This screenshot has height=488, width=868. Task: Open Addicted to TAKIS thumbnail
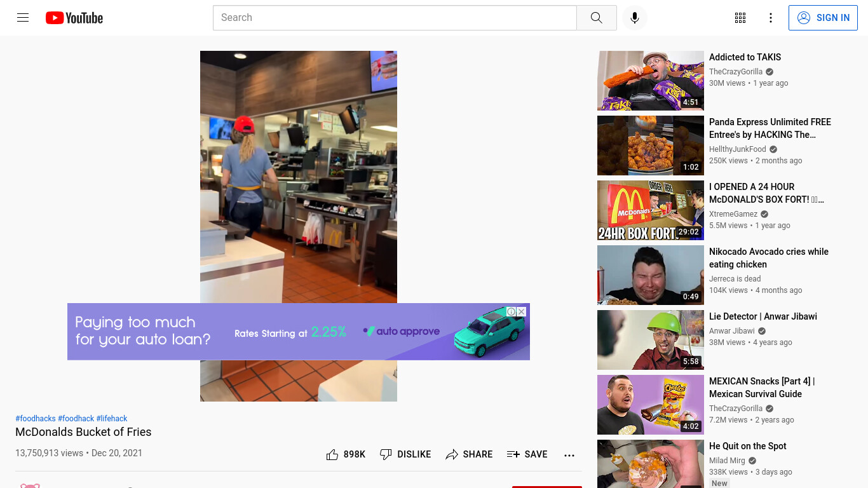point(651,81)
